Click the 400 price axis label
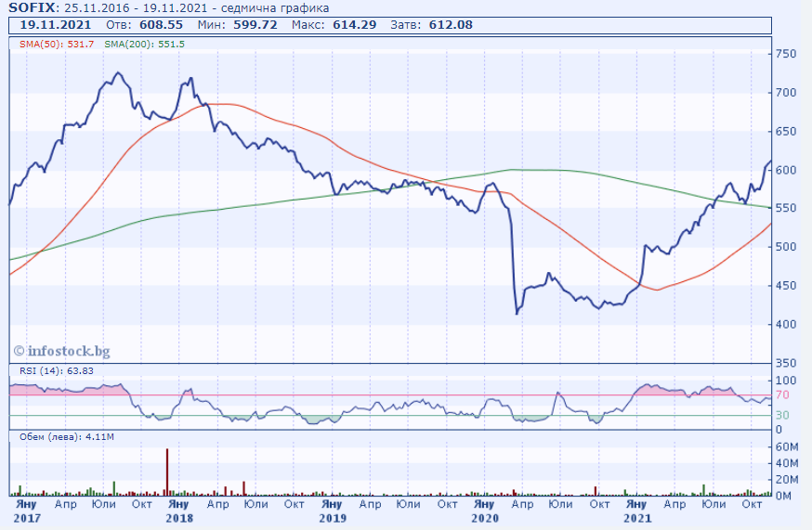 click(786, 325)
